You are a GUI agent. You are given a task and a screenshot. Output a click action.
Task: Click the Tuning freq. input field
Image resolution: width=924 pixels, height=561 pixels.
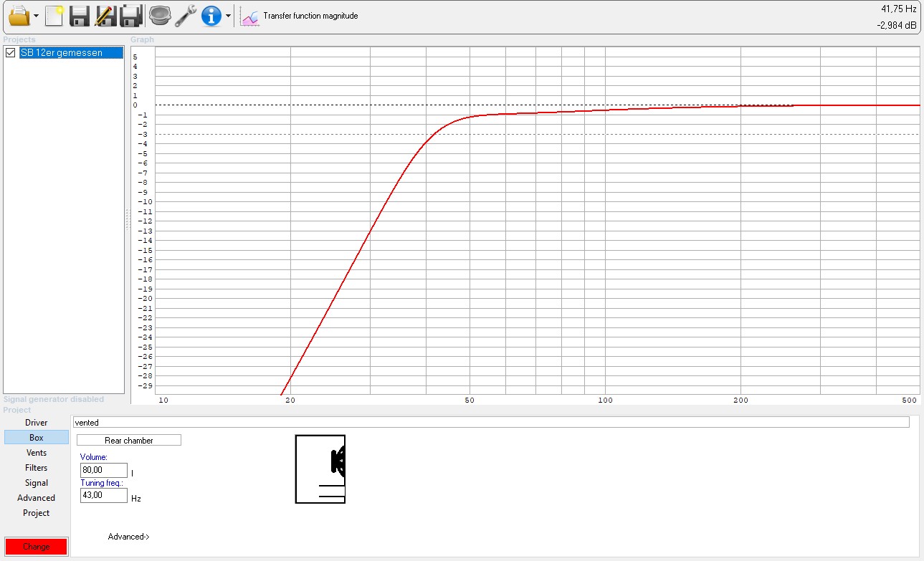tap(104, 496)
